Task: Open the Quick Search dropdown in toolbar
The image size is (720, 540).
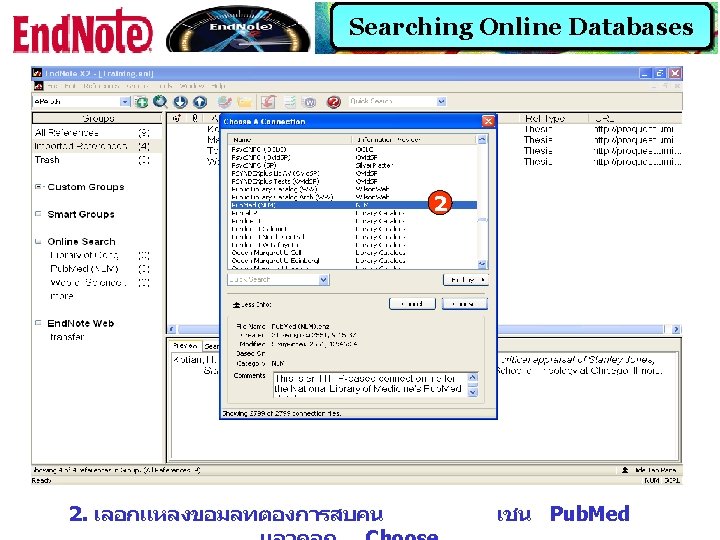Action: click(x=441, y=101)
